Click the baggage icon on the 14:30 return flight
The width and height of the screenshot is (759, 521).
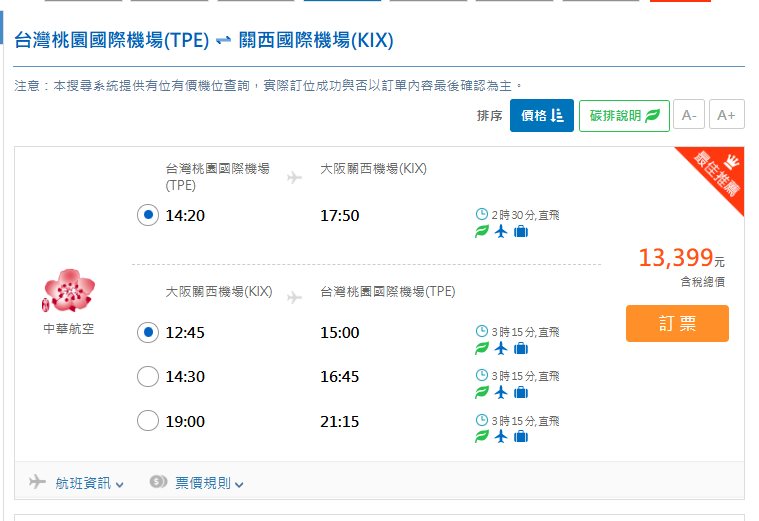pyautogui.click(x=520, y=393)
